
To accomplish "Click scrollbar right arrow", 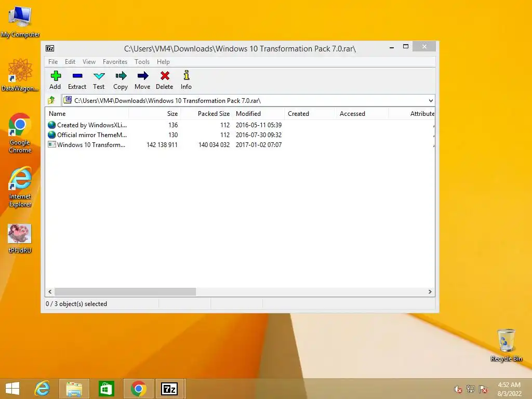I will [x=430, y=292].
